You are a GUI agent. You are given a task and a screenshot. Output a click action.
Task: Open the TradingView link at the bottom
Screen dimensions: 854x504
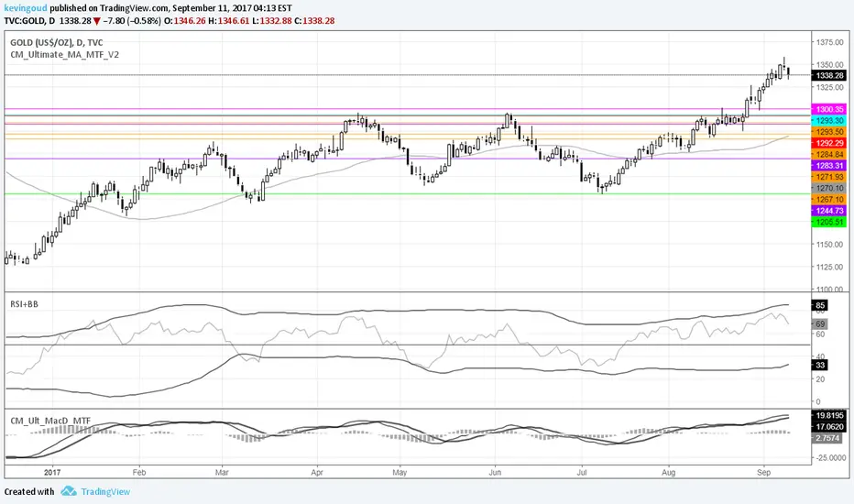[x=105, y=491]
